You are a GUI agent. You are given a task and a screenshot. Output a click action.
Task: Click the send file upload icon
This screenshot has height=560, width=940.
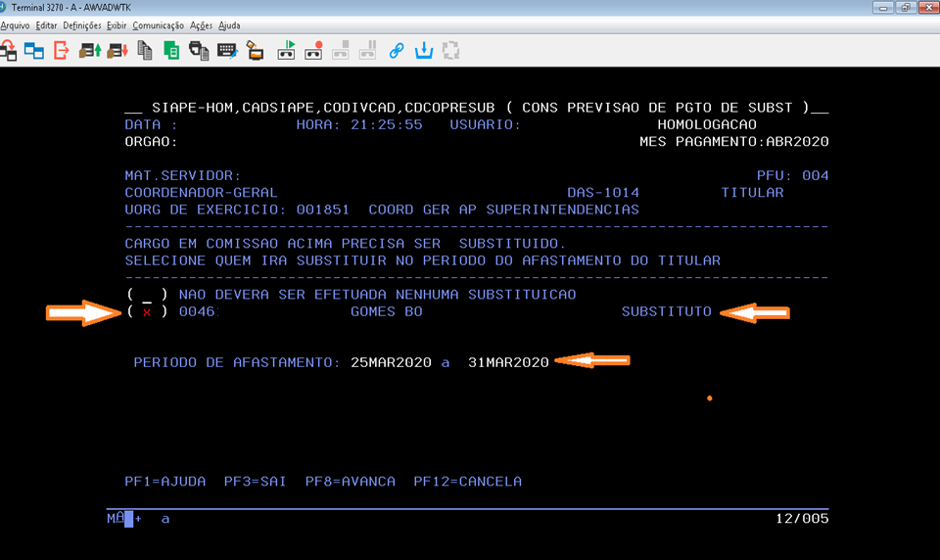pyautogui.click(x=91, y=50)
